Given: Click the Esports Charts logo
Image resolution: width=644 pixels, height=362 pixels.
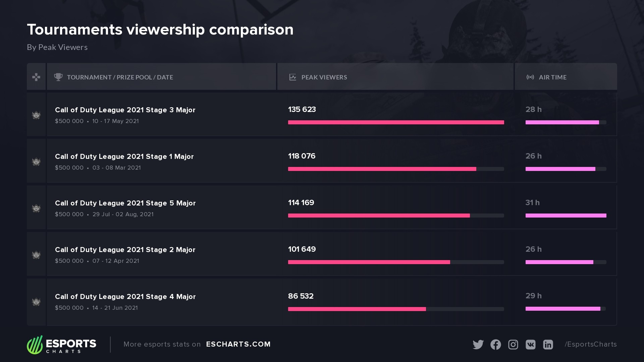Looking at the screenshot, I should pyautogui.click(x=62, y=345).
